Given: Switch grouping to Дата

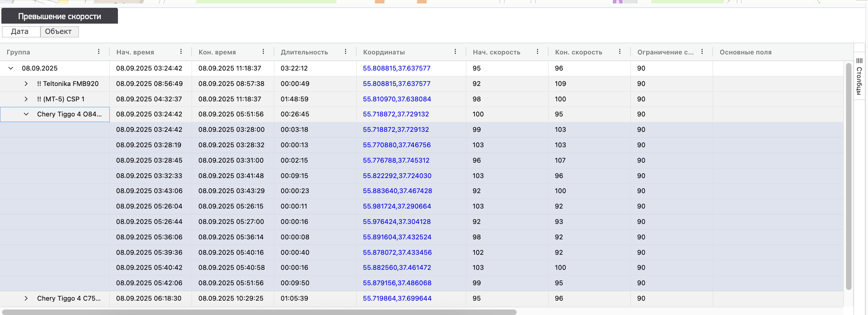Looking at the screenshot, I should point(20,32).
